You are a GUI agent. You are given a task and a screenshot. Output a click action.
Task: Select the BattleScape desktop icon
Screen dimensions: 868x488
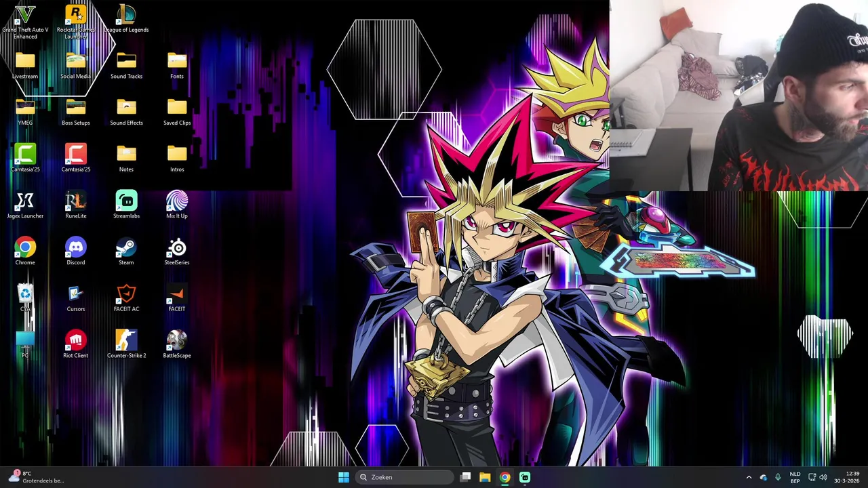tap(177, 344)
